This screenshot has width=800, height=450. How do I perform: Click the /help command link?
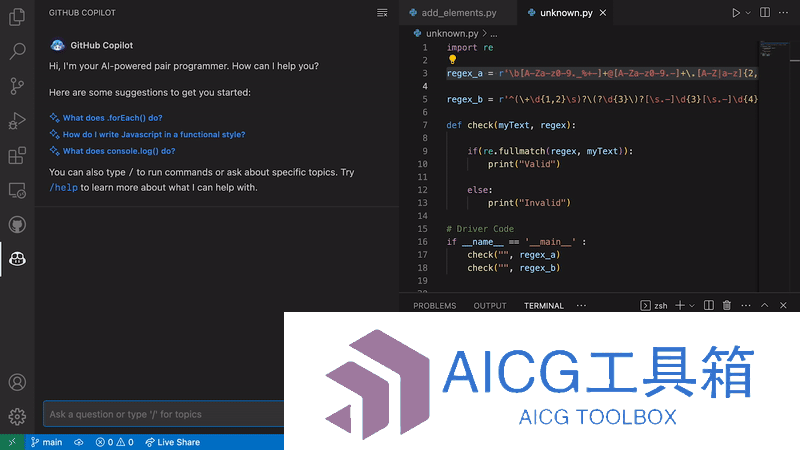click(63, 188)
